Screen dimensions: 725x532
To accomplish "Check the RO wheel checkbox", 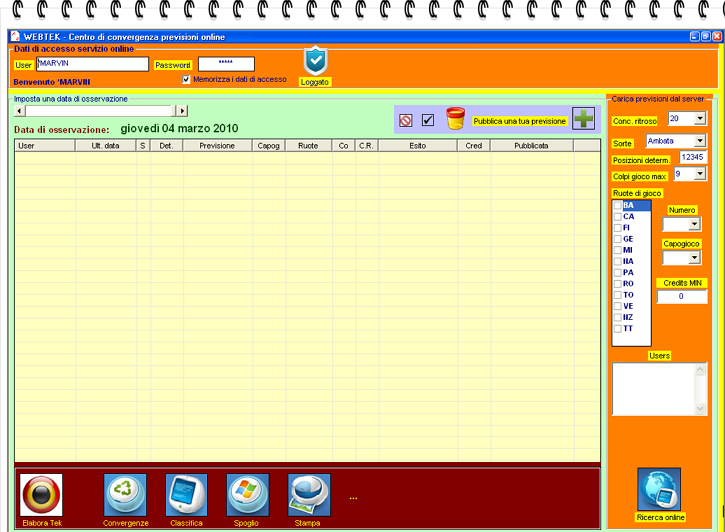I will coord(618,284).
